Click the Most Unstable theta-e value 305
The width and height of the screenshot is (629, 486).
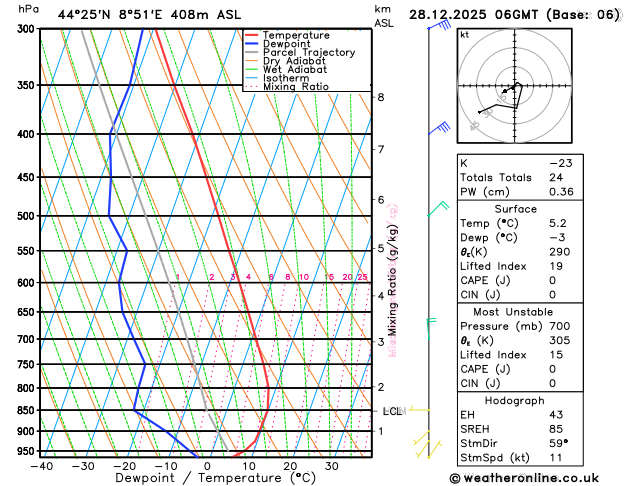pyautogui.click(x=560, y=340)
